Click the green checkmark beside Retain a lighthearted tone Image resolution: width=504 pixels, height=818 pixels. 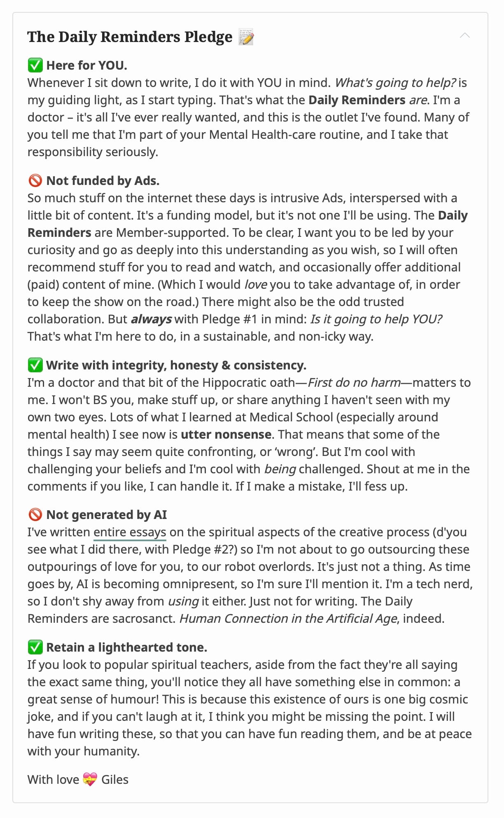click(35, 647)
